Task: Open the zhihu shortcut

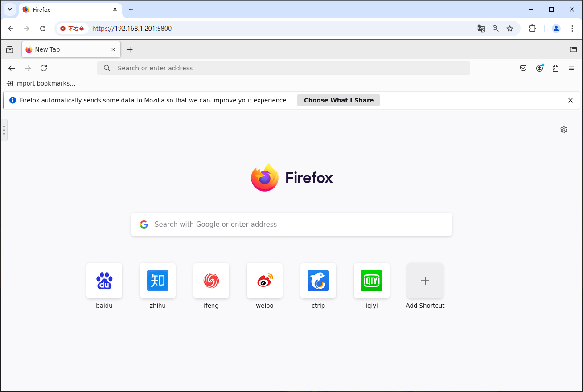Action: [157, 281]
